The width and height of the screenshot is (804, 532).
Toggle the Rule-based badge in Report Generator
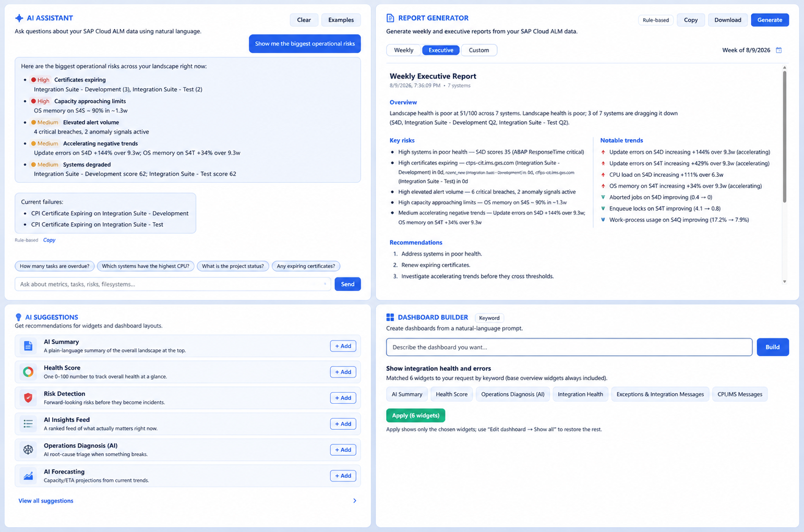coord(655,20)
